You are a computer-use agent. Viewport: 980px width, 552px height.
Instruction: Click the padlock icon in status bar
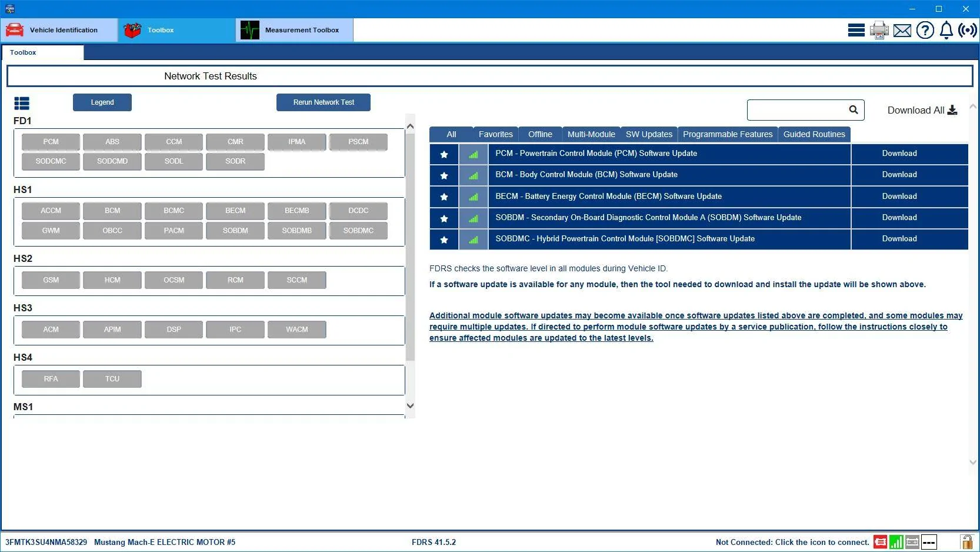966,541
